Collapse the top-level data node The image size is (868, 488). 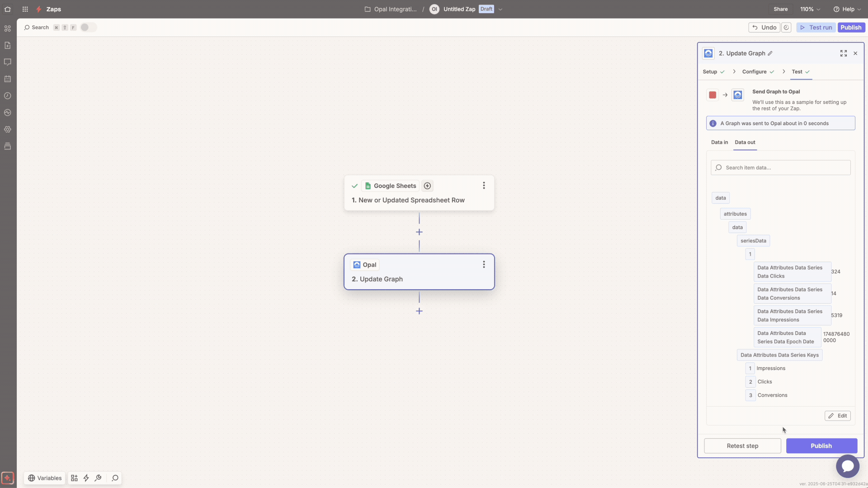721,198
